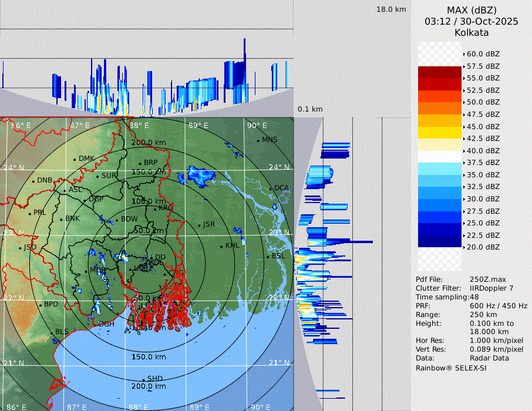Select the JSR station marker
The image size is (532, 411).
[x=198, y=225]
